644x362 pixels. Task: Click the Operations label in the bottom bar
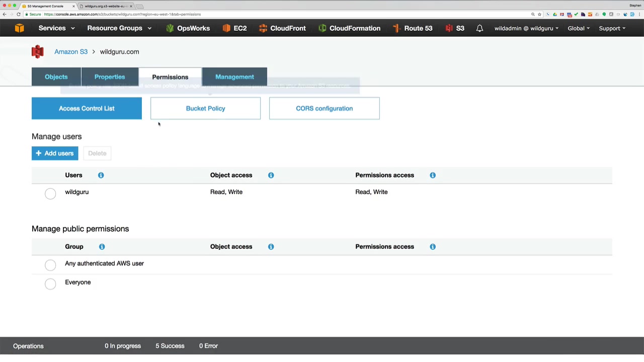[x=28, y=346]
